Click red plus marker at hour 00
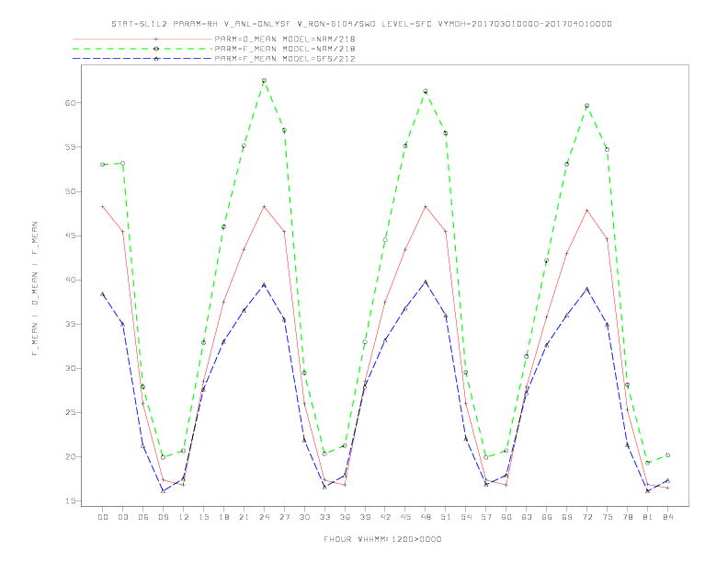The width and height of the screenshot is (728, 563). click(103, 206)
